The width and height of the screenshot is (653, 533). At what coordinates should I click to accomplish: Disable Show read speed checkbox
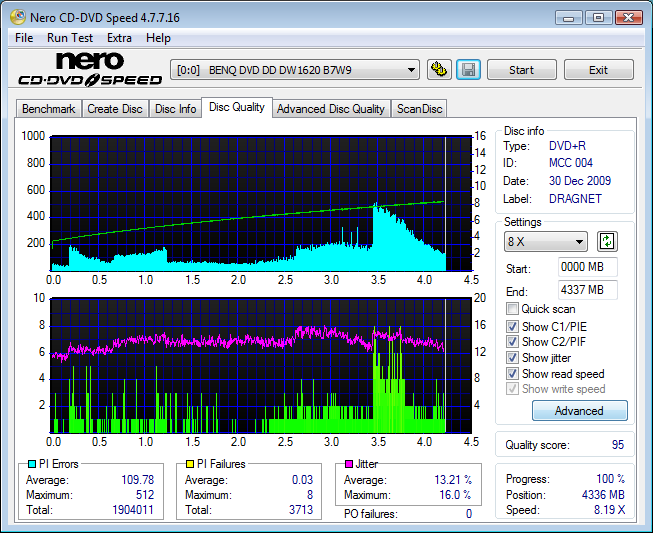pyautogui.click(x=513, y=374)
